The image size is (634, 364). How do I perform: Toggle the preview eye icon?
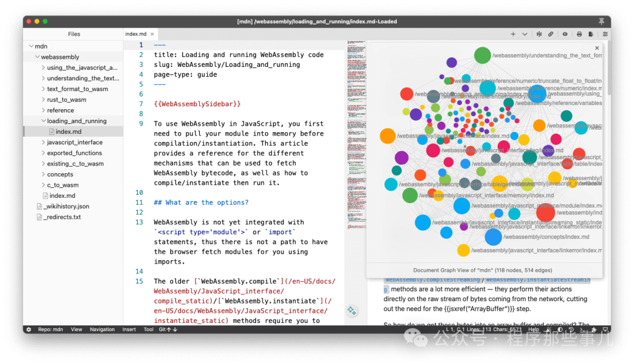tap(565, 35)
